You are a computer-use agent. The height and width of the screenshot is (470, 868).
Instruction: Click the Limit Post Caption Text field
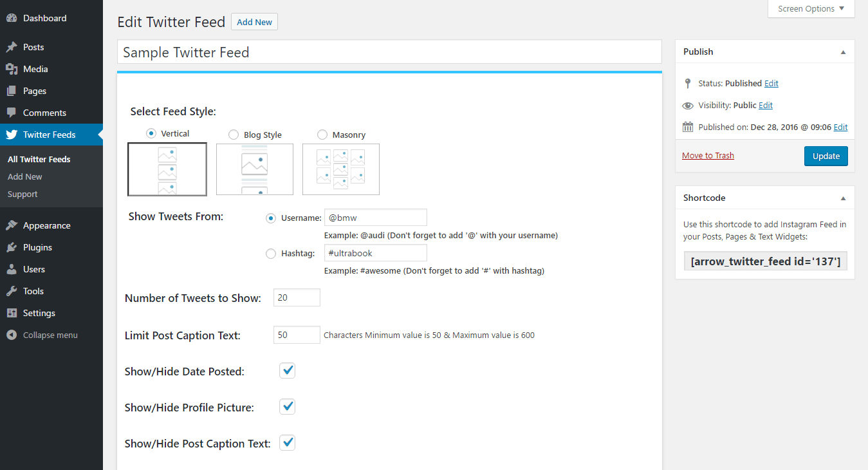point(297,335)
